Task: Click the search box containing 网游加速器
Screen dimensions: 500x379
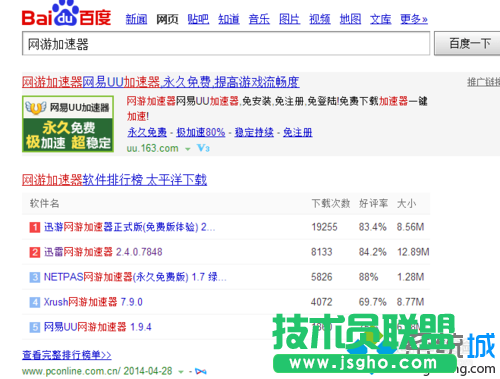Action: [x=226, y=43]
